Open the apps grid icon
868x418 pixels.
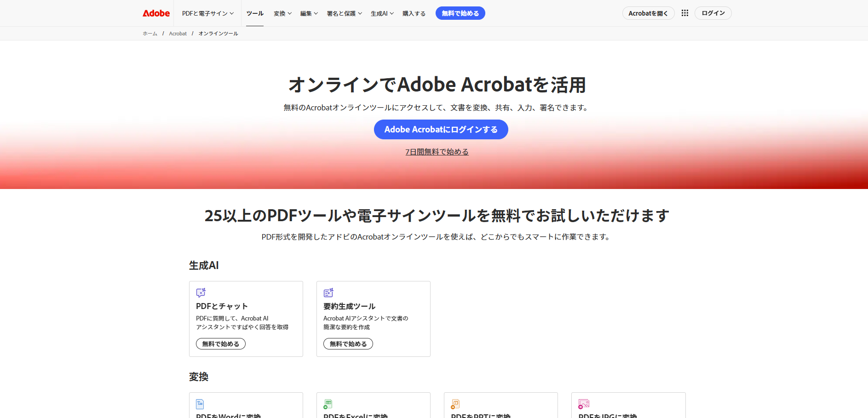(684, 13)
